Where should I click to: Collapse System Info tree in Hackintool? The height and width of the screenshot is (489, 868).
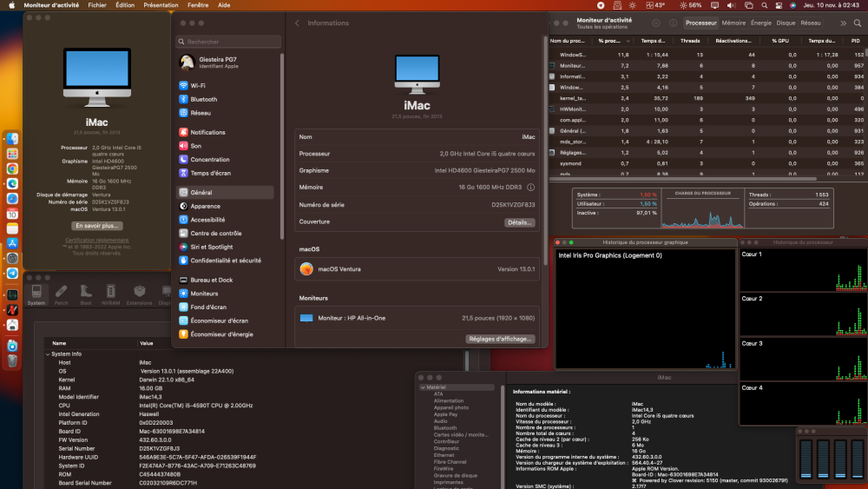(48, 354)
